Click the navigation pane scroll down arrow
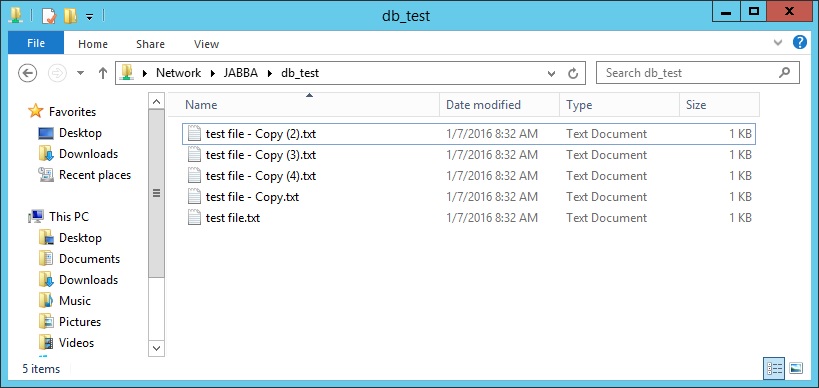Image resolution: width=819 pixels, height=388 pixels. click(156, 348)
